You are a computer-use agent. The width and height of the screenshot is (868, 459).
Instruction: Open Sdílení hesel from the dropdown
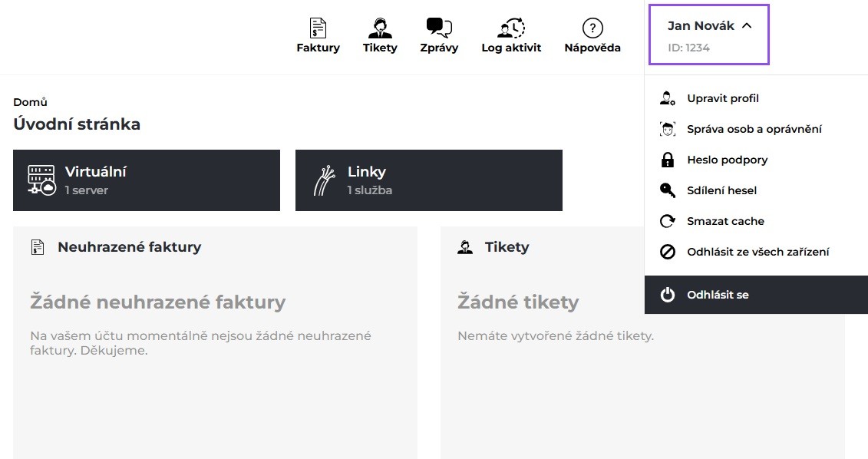[722, 190]
